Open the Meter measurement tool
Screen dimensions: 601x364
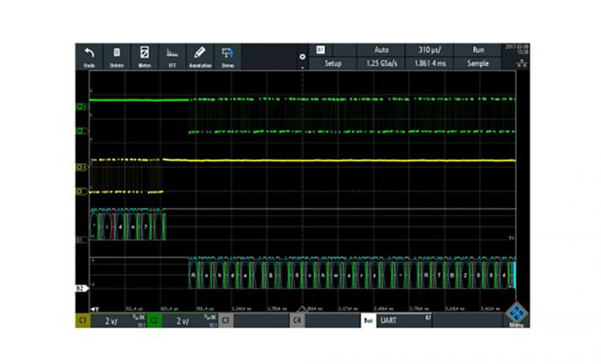(144, 57)
